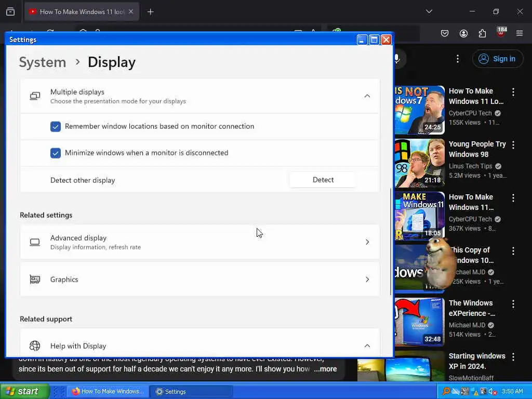Click muted volume tray icon

point(493,392)
